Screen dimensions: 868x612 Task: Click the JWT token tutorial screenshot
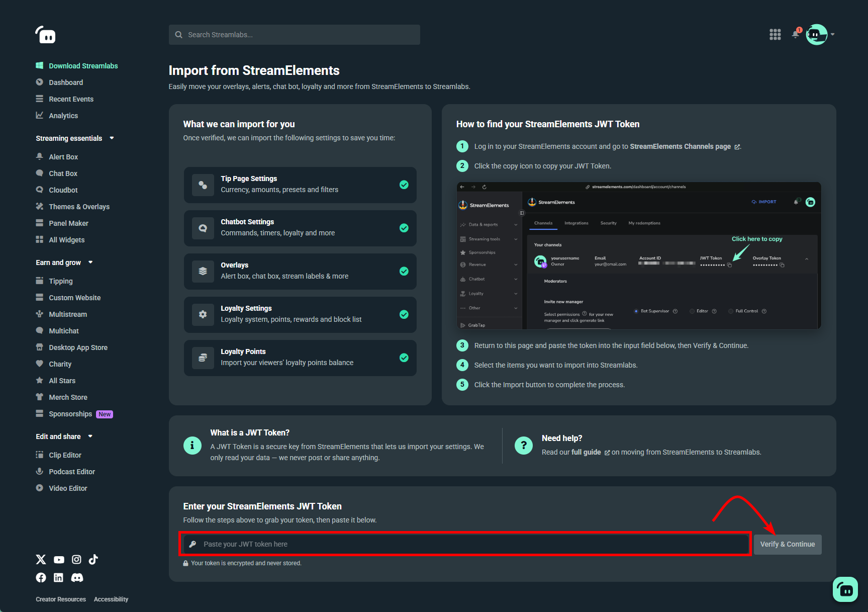pos(638,255)
